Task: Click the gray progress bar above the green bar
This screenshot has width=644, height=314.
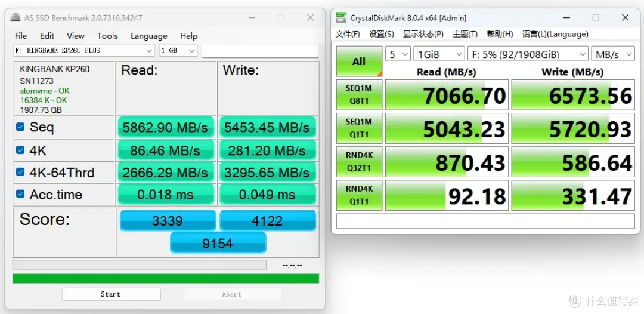Action: tap(139, 264)
